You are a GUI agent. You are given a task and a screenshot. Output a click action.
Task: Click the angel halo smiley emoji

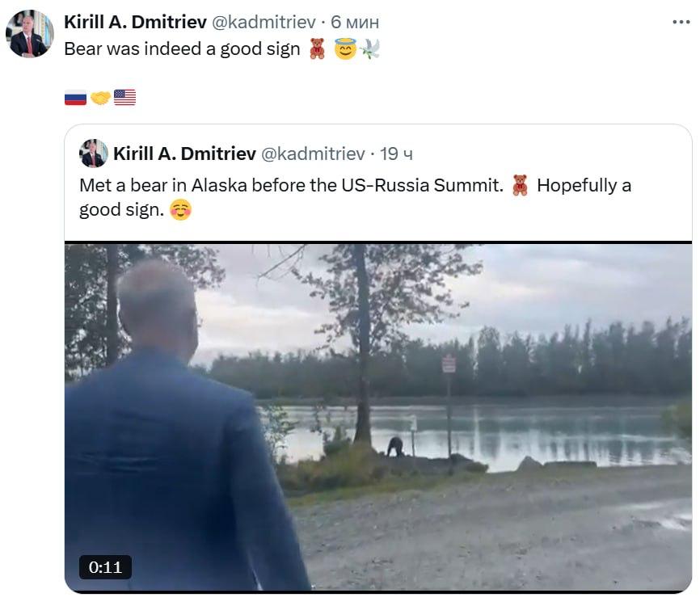[345, 49]
